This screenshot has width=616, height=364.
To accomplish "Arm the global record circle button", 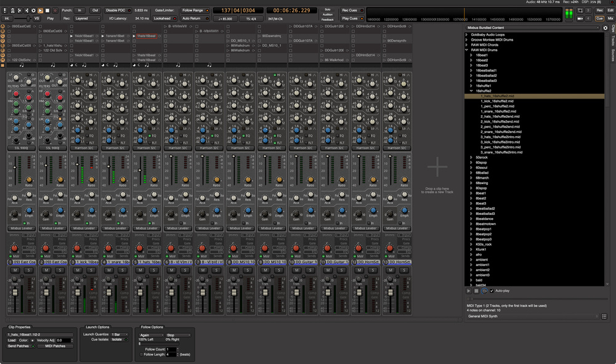I will click(x=55, y=10).
